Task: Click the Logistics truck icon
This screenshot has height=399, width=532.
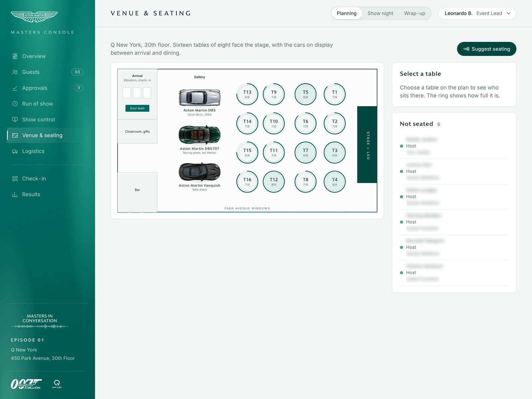Action: [15, 151]
